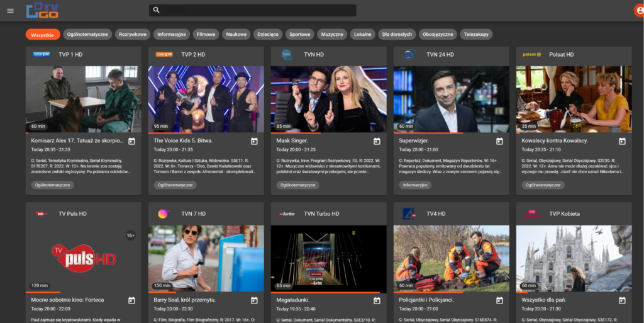The width and height of the screenshot is (644, 323).
Task: Open TV Puls HD thumbnail
Action: point(84,259)
